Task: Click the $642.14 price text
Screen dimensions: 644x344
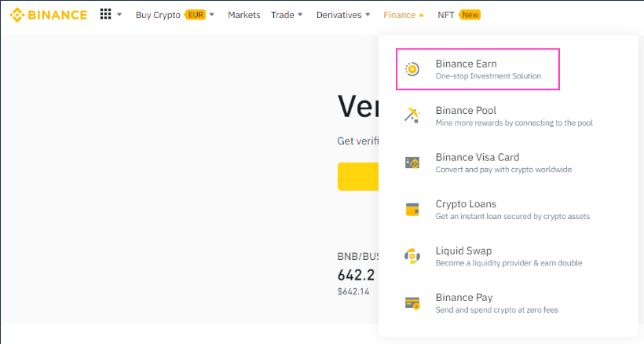Action: 353,291
